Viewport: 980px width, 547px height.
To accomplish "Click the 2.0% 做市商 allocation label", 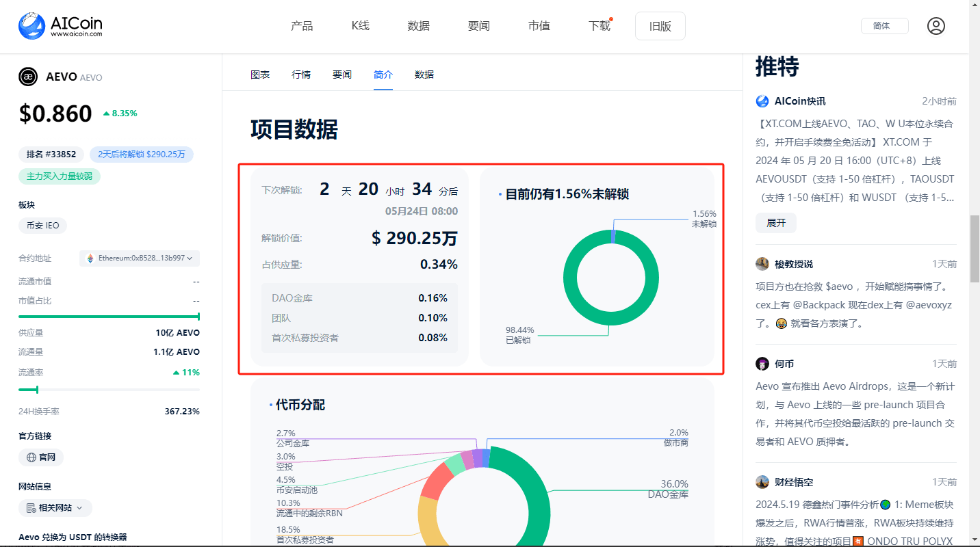I will pyautogui.click(x=675, y=438).
